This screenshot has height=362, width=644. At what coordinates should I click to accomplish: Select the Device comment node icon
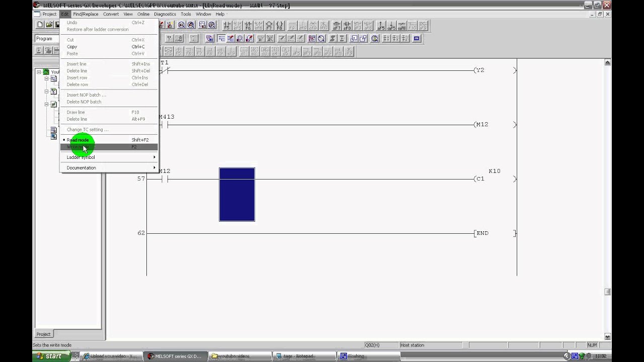point(54,92)
